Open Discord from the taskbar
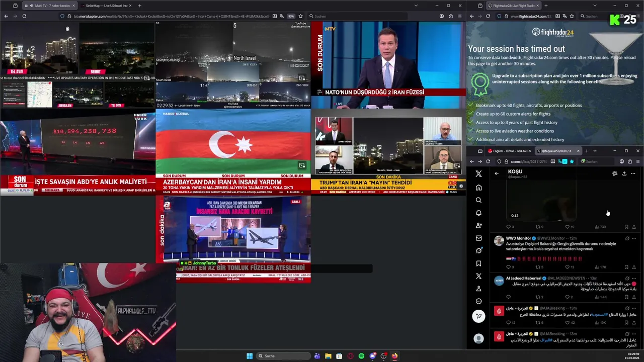 tap(372, 356)
